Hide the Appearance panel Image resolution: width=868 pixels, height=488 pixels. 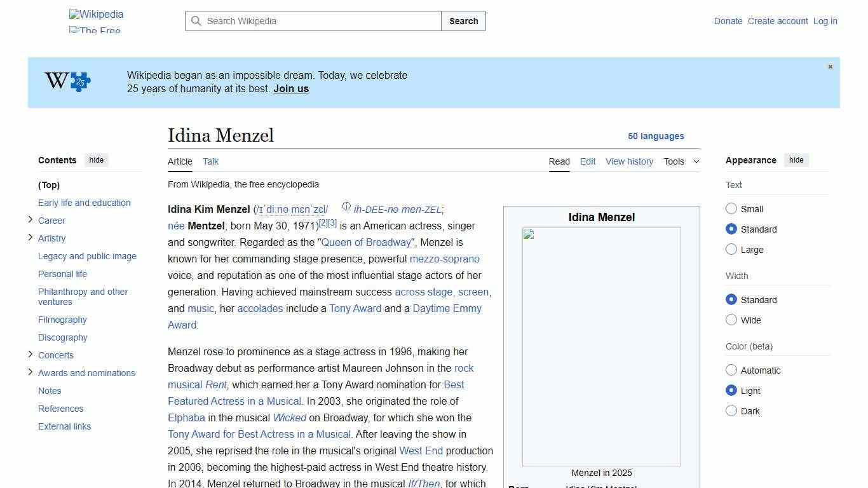tap(796, 159)
